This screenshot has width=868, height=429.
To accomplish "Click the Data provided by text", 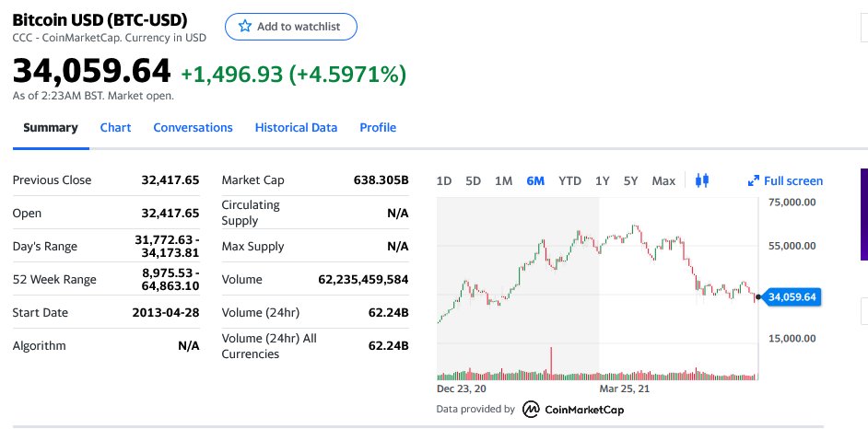I will click(475, 410).
